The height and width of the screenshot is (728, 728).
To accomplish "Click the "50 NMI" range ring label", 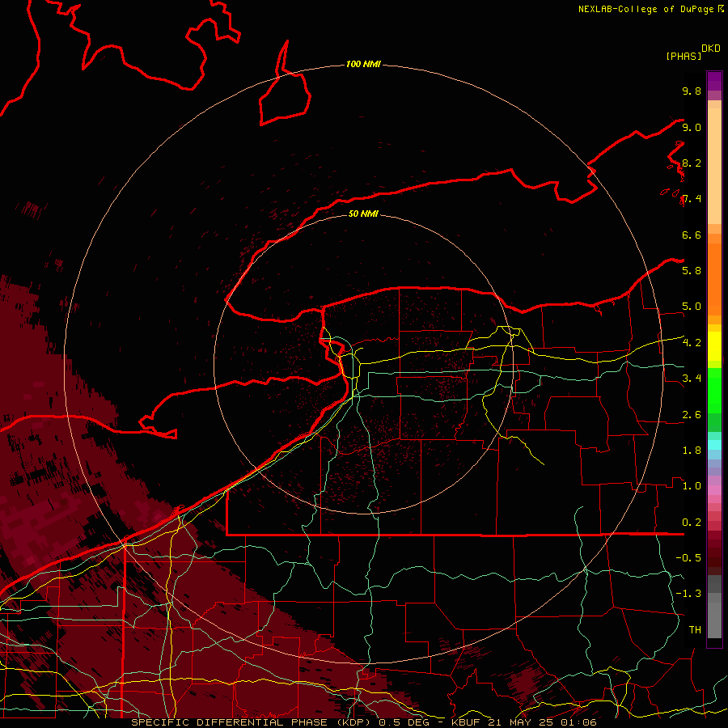I will 363,214.
